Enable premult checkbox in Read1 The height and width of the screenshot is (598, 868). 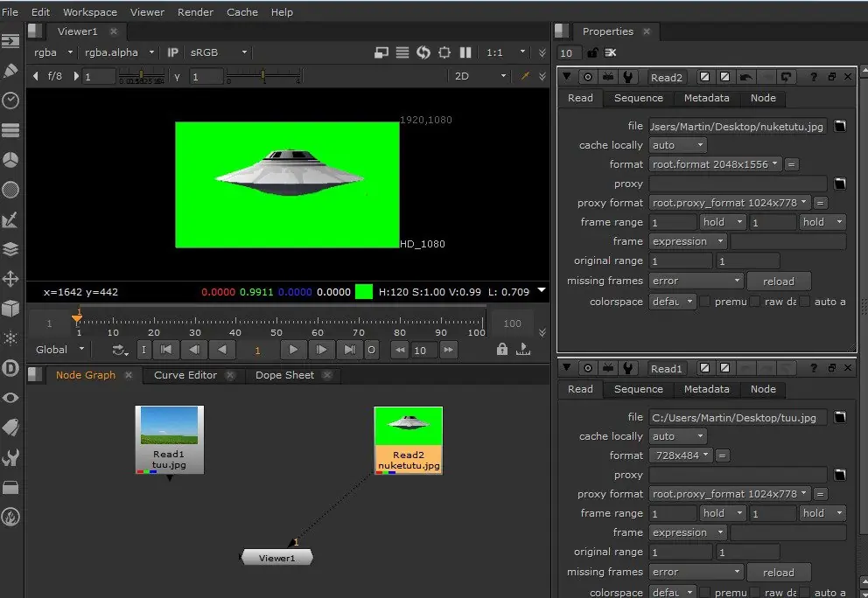[705, 593]
